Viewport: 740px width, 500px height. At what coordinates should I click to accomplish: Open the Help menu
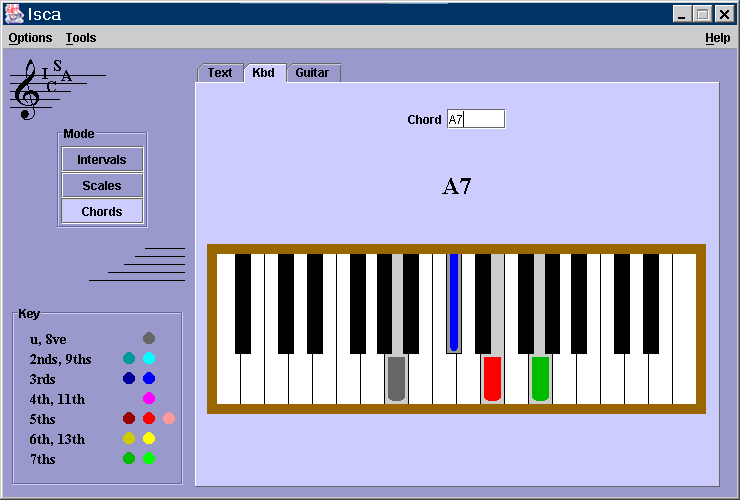pos(717,38)
